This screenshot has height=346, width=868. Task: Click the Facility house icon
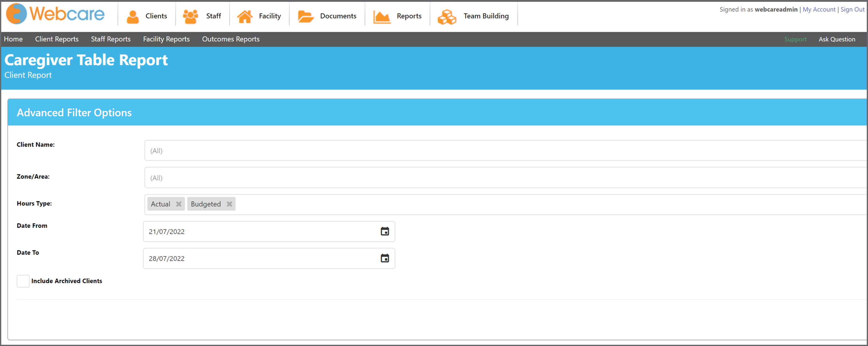pyautogui.click(x=245, y=16)
